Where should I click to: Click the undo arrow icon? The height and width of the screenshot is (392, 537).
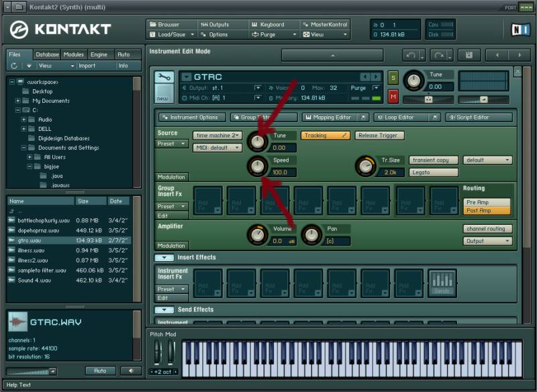[411, 55]
